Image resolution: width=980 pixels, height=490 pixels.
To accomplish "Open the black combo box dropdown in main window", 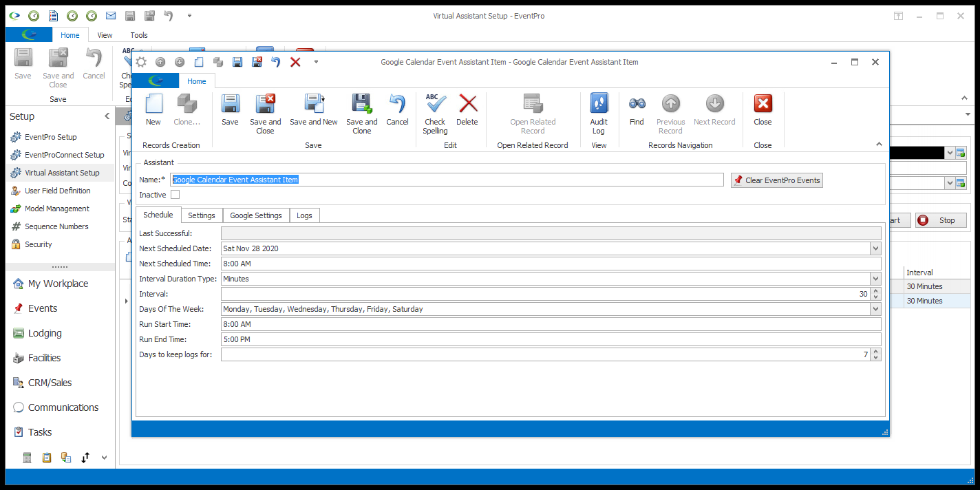I will [x=950, y=153].
